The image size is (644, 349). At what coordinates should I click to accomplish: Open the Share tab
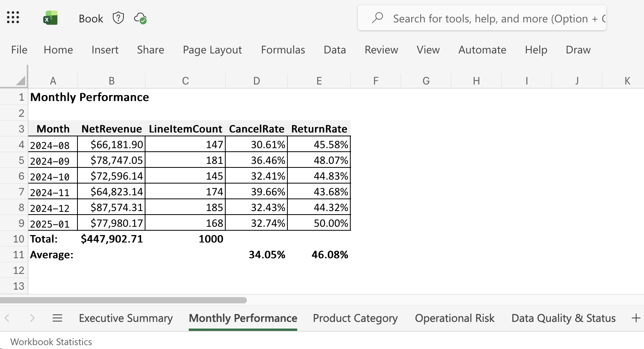click(x=151, y=50)
